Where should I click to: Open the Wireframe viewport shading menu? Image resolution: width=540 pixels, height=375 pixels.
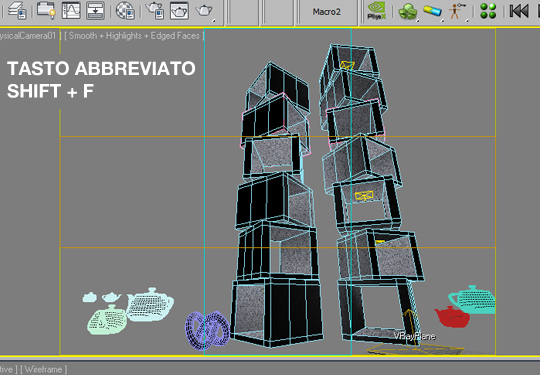coord(44,369)
